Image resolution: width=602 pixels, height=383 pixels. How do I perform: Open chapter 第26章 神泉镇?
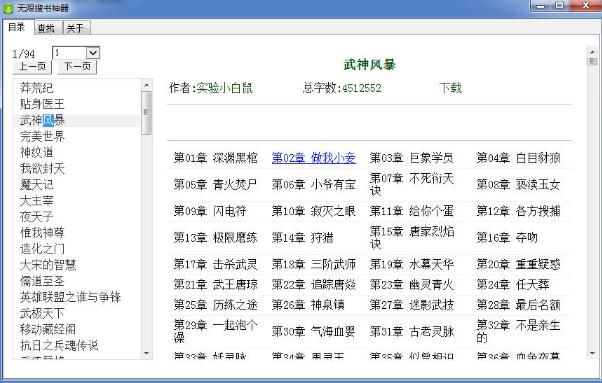click(308, 305)
